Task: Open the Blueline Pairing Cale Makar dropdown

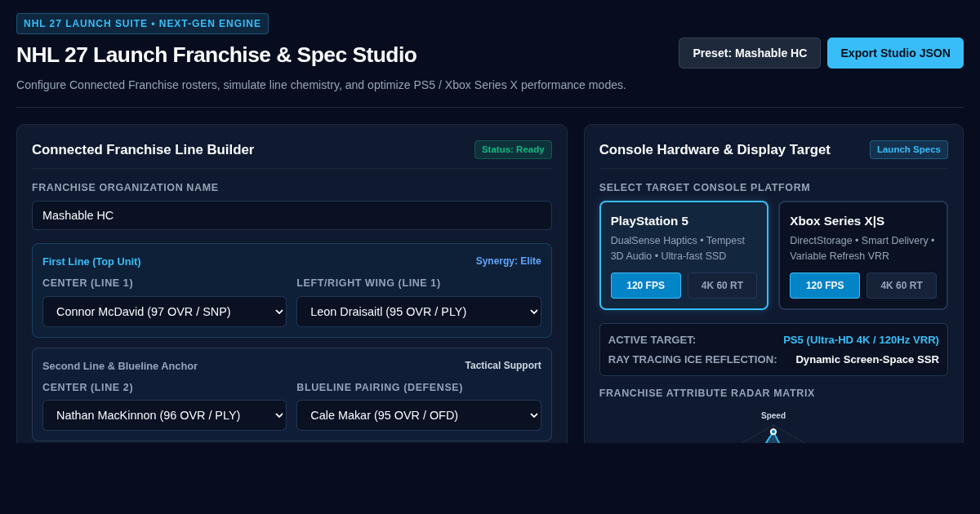Action: tap(419, 415)
